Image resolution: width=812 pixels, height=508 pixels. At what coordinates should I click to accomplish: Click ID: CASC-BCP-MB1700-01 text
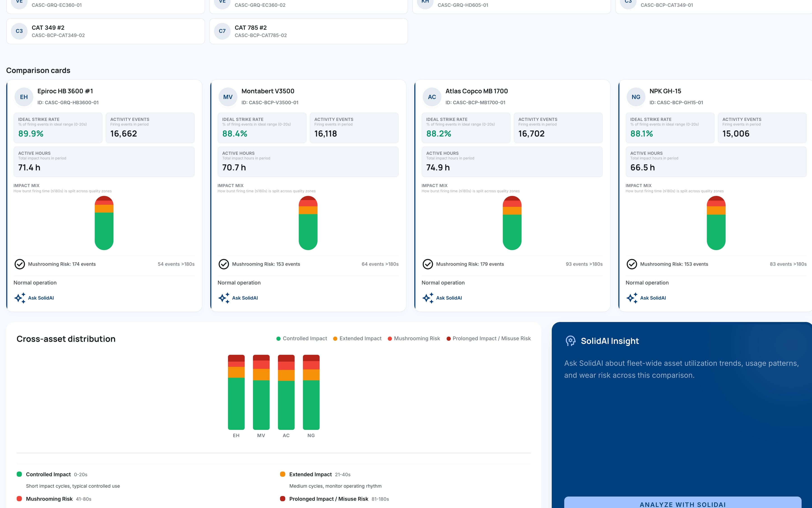(x=475, y=103)
